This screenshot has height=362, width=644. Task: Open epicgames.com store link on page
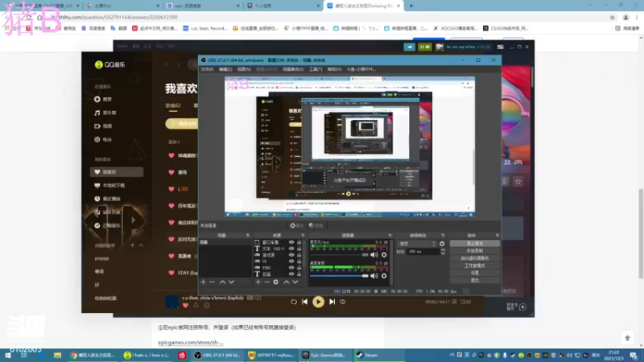[191, 343]
